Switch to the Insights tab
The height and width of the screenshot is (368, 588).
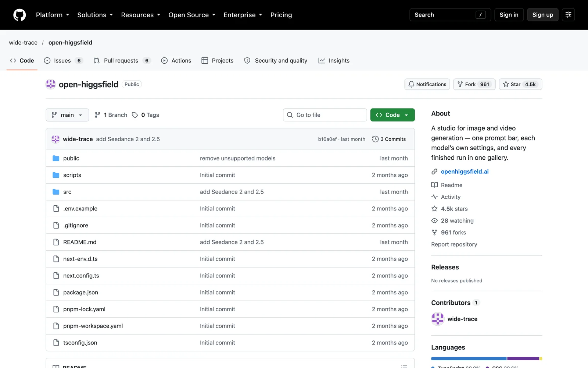pyautogui.click(x=334, y=61)
